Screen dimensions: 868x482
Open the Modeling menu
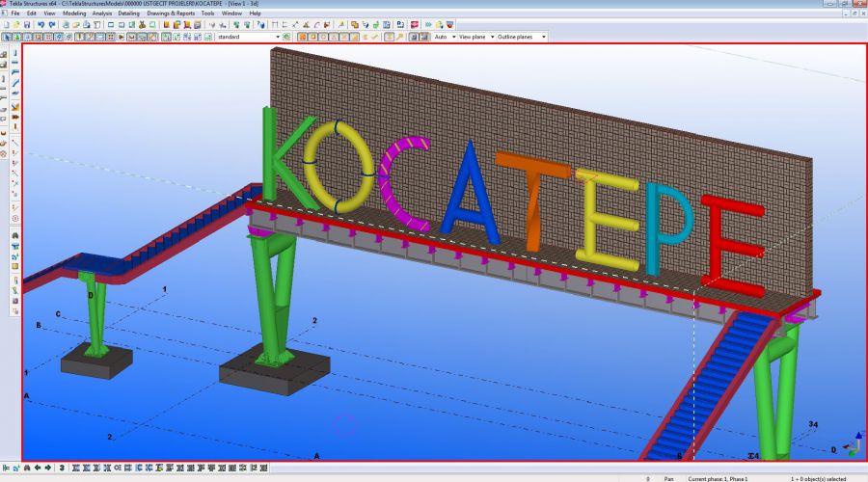click(x=74, y=13)
